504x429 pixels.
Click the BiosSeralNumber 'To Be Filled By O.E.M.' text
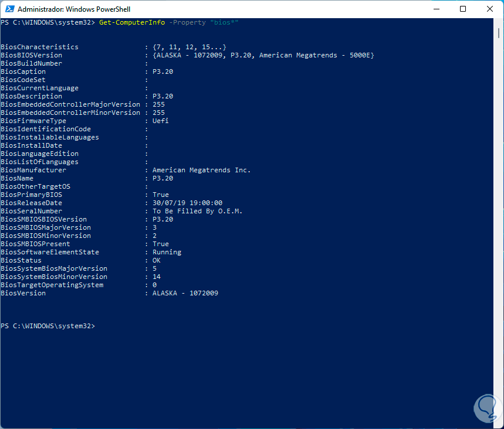coord(197,211)
